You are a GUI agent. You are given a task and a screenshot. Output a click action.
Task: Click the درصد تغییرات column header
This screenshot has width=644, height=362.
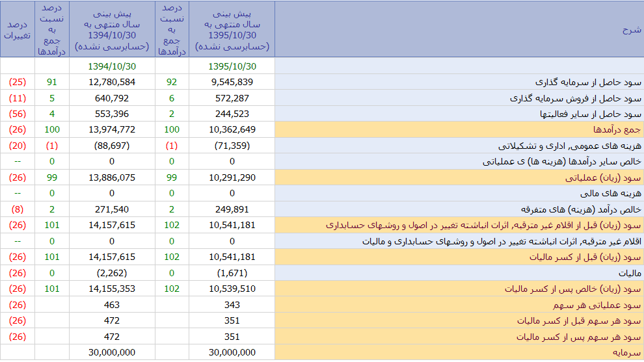[x=18, y=30]
